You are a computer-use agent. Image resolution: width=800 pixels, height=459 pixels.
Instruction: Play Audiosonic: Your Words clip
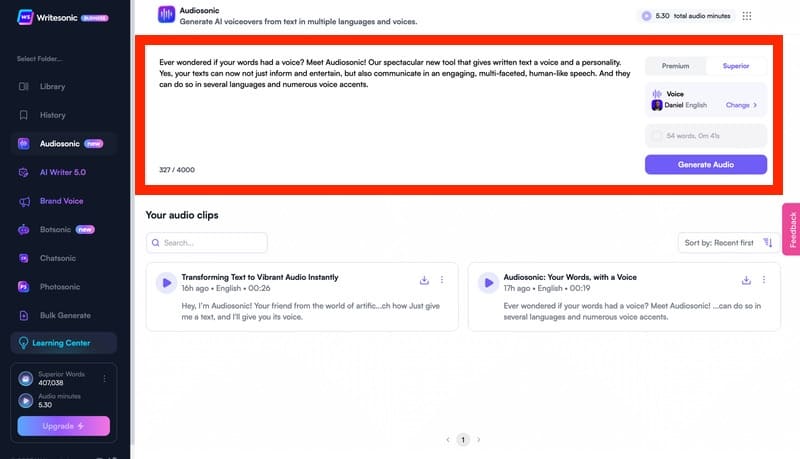coord(488,283)
